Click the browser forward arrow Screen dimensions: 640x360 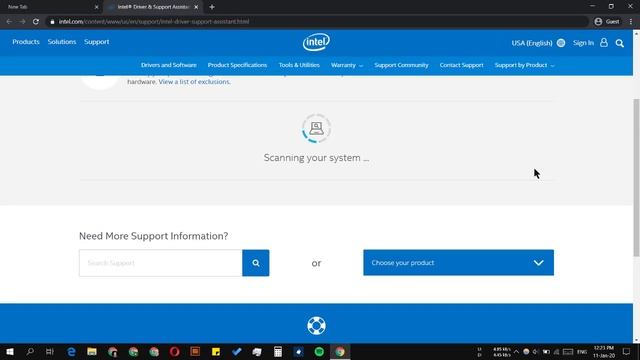[x=22, y=22]
